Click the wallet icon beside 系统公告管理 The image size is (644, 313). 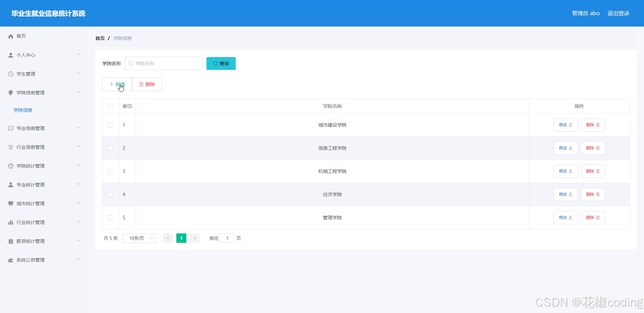[11, 260]
